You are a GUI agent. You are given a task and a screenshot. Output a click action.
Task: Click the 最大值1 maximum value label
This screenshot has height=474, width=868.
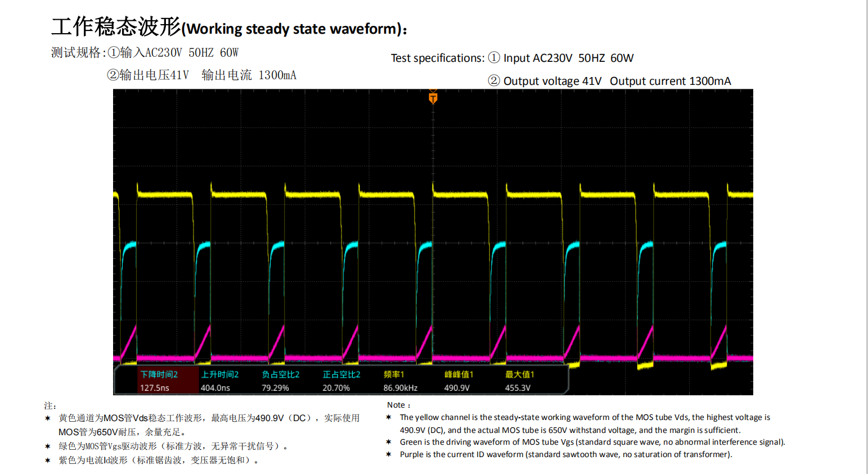519,374
